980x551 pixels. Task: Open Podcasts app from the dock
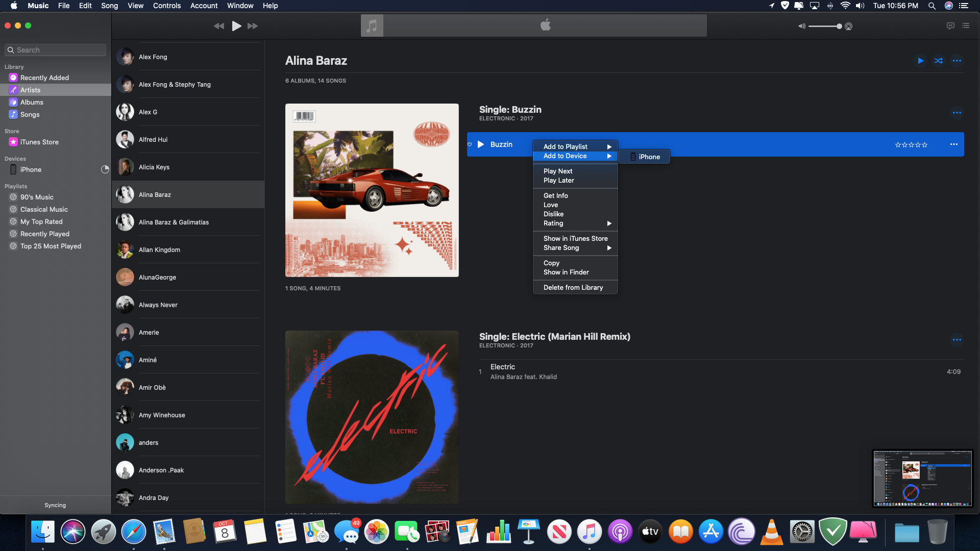tap(620, 532)
